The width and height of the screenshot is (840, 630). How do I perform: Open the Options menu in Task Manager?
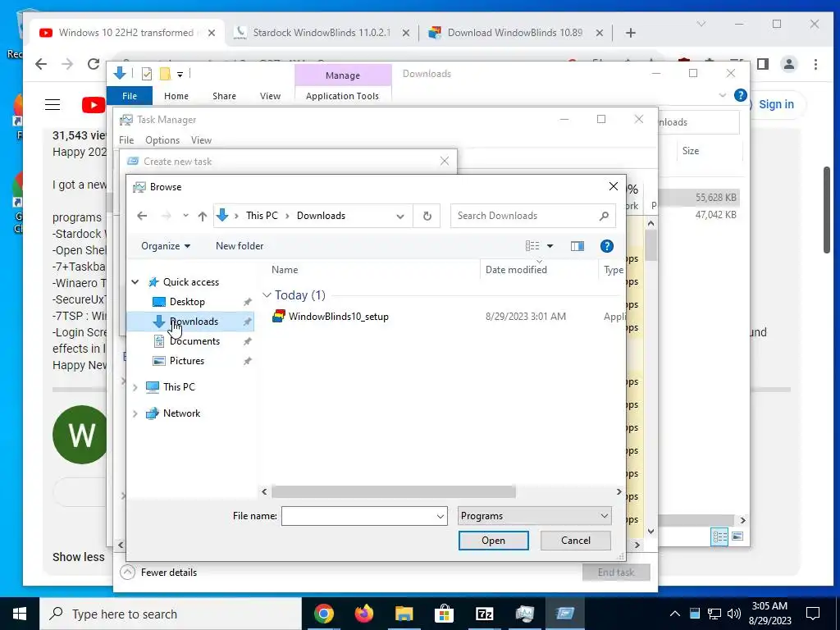[162, 140]
